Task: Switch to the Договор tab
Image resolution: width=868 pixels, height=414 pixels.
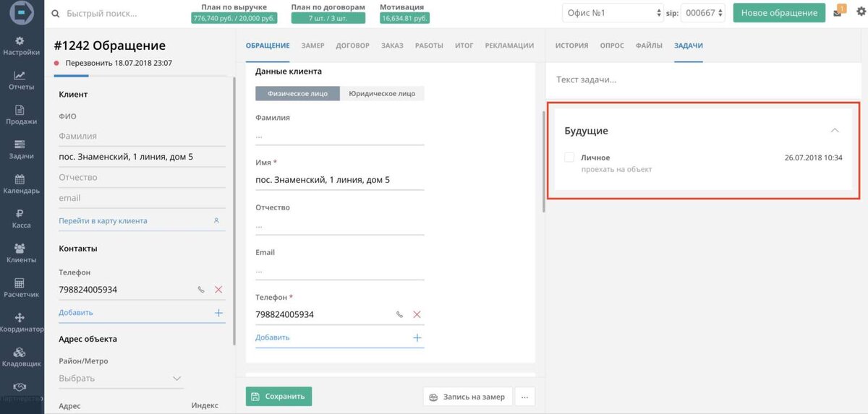Action: pos(352,46)
